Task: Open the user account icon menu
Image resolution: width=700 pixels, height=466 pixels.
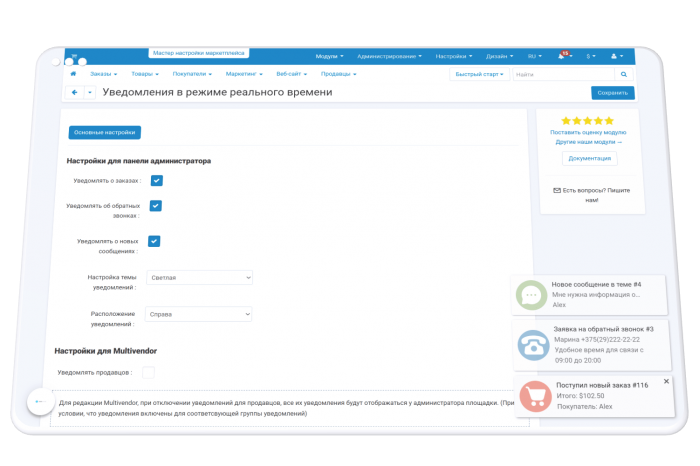Action: click(617, 56)
